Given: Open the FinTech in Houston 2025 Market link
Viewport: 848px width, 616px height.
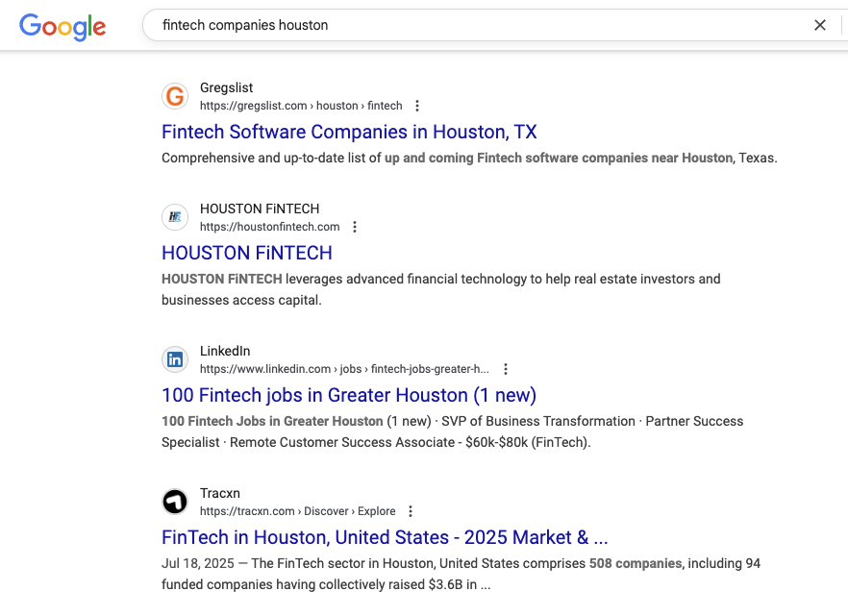Looking at the screenshot, I should pyautogui.click(x=384, y=537).
